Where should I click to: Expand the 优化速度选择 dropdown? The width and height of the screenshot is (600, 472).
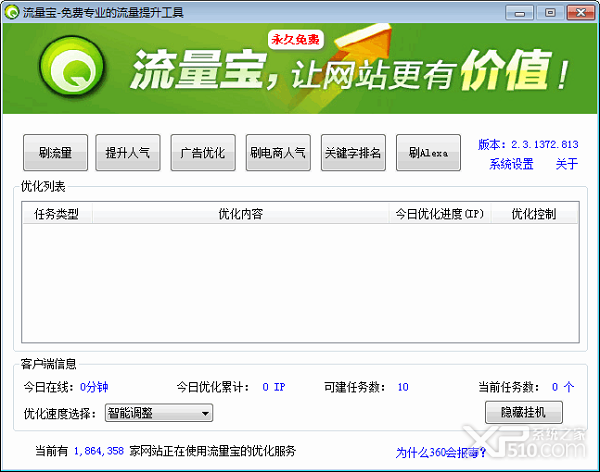point(159,413)
